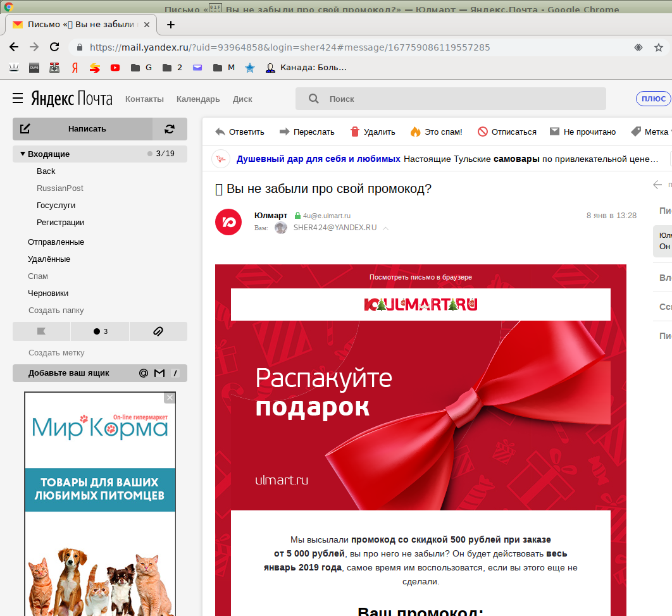Focus the Поиск search field
This screenshot has height=616, width=672.
tap(451, 99)
